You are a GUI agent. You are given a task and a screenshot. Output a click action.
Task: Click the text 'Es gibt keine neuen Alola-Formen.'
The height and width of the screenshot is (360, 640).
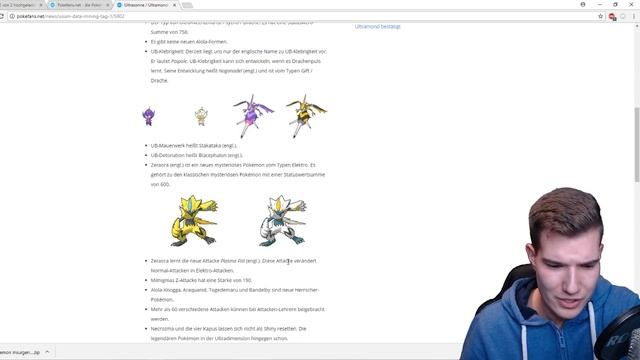click(x=189, y=42)
